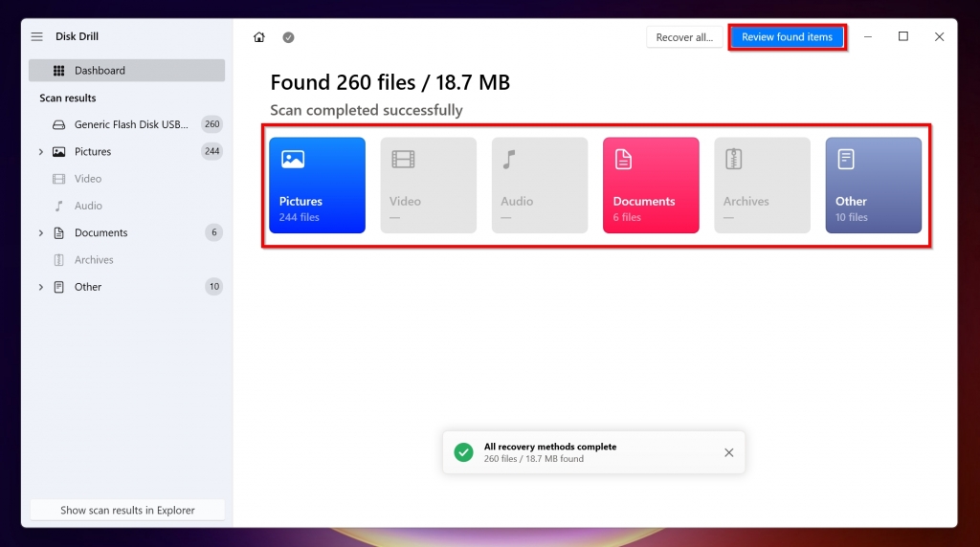The image size is (980, 547).
Task: Click the green success checkmark in notification
Action: point(463,452)
